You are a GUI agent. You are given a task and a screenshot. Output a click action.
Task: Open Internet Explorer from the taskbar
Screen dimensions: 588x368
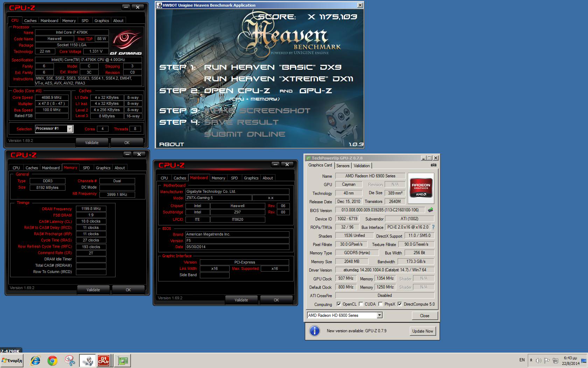(x=35, y=361)
